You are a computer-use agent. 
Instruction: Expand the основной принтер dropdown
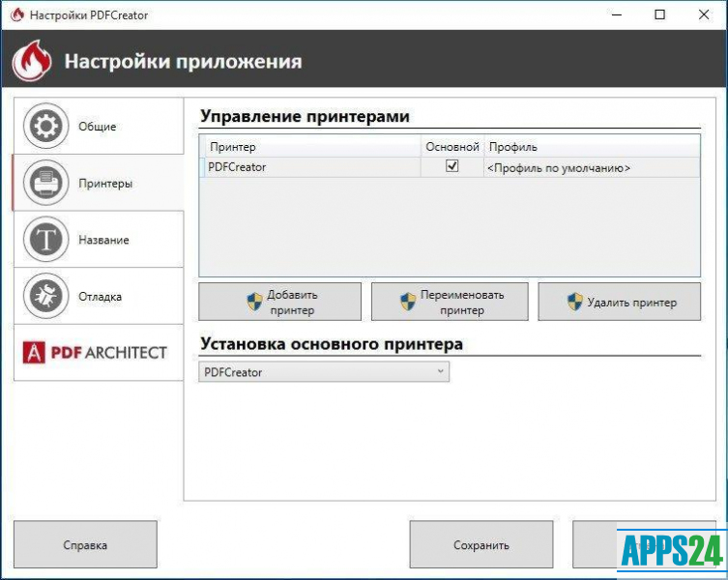[324, 372]
